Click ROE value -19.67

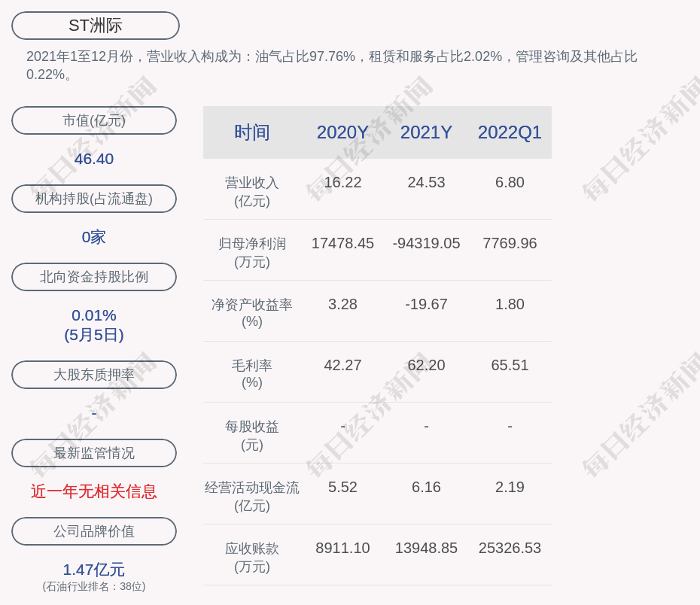click(x=426, y=304)
